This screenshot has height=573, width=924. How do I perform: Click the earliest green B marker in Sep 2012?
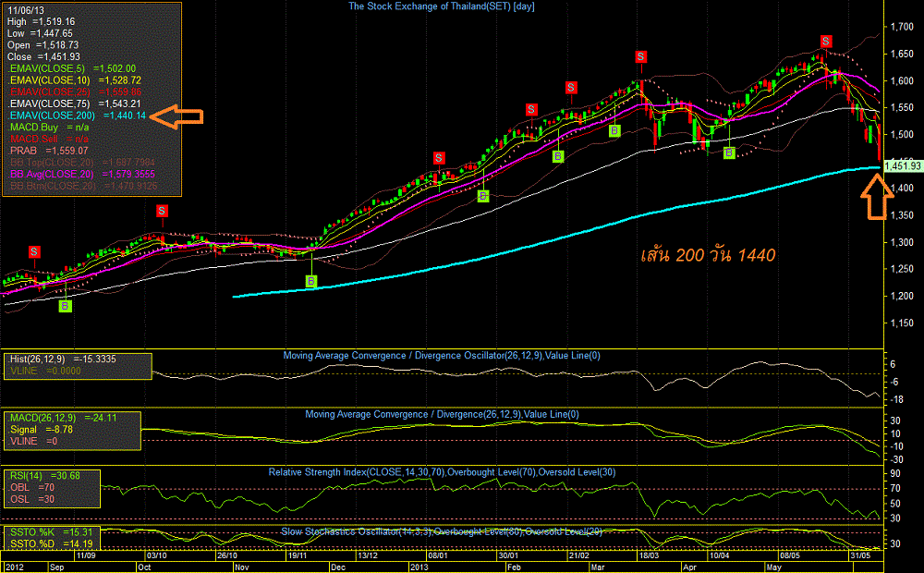pos(66,306)
